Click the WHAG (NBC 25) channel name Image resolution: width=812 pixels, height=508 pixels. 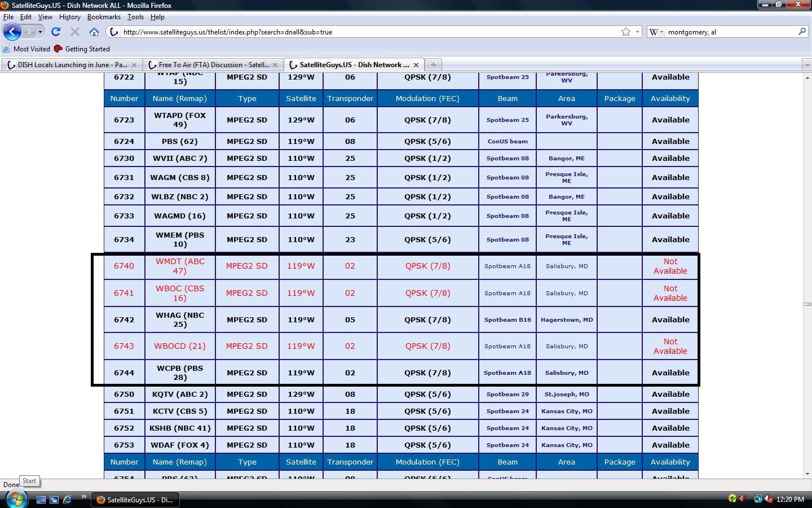coord(180,319)
